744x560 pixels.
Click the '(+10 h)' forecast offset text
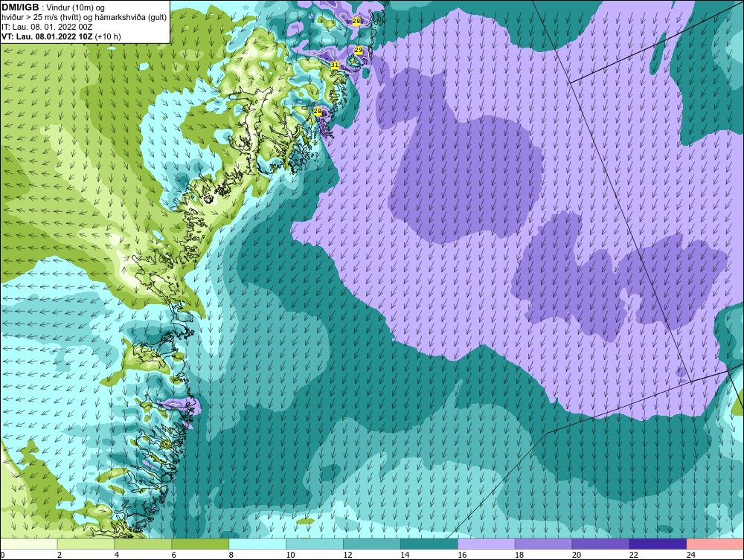108,36
